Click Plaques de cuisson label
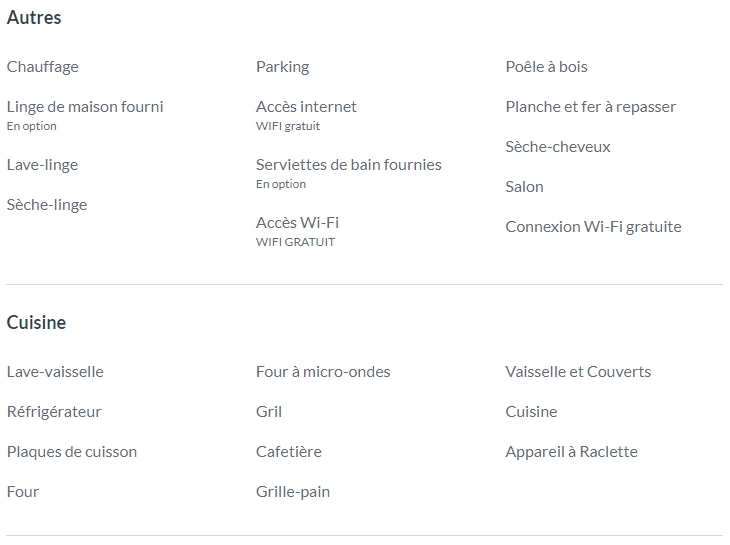 [72, 452]
